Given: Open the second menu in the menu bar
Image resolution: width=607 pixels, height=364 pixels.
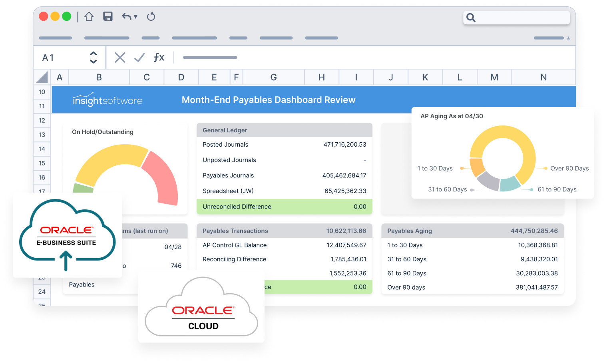Looking at the screenshot, I should [x=107, y=38].
